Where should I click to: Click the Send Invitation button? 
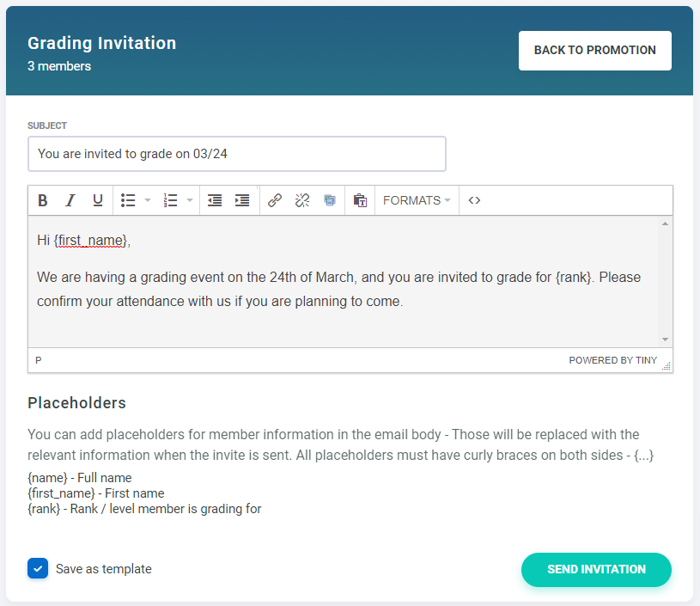pyautogui.click(x=596, y=569)
